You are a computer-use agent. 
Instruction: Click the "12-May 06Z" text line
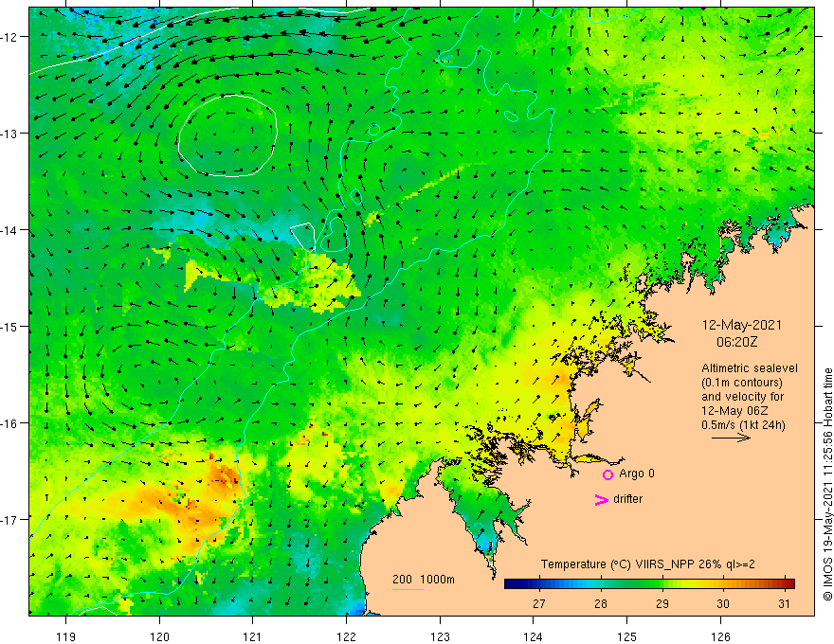point(734,411)
